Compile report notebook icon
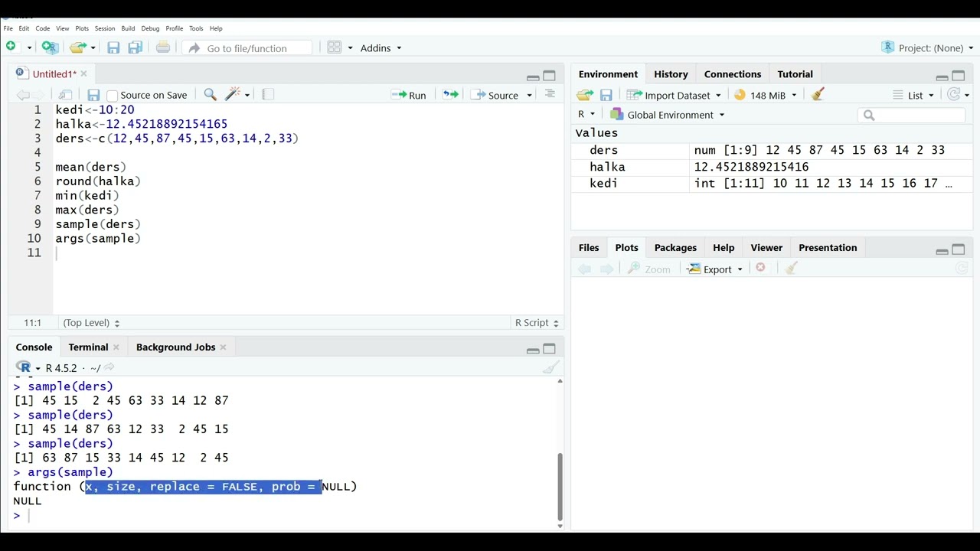This screenshot has width=980, height=551. pos(267,95)
